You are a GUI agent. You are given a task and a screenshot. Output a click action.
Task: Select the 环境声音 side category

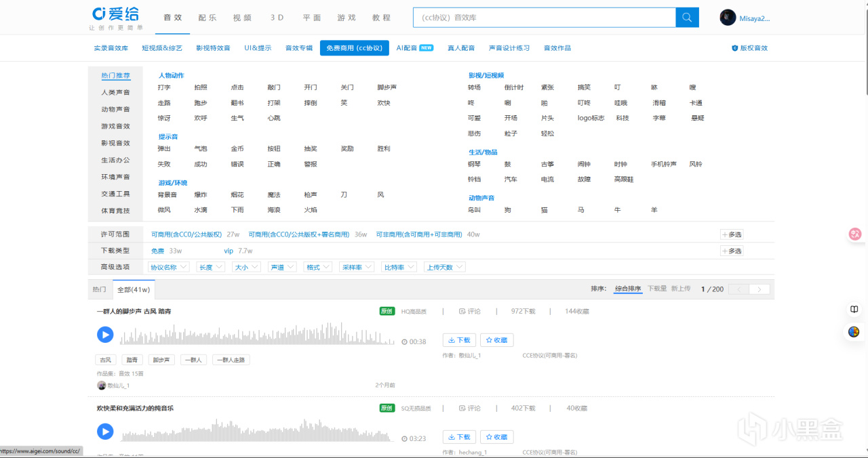115,177
